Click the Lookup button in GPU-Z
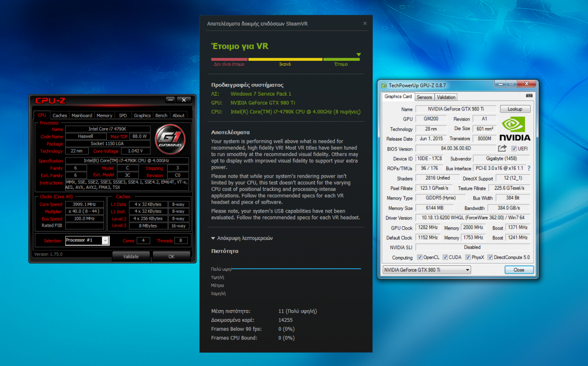Viewport: 588px width, 366px height. pos(515,109)
